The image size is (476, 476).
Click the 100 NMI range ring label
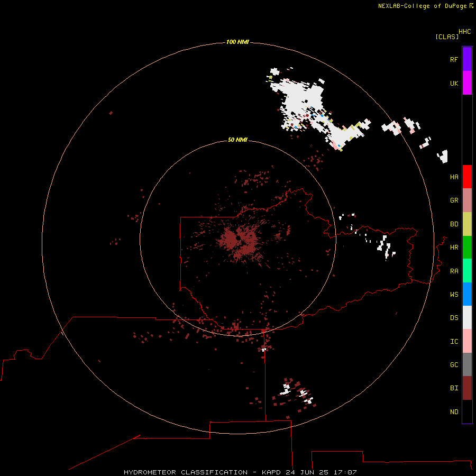[x=237, y=42]
